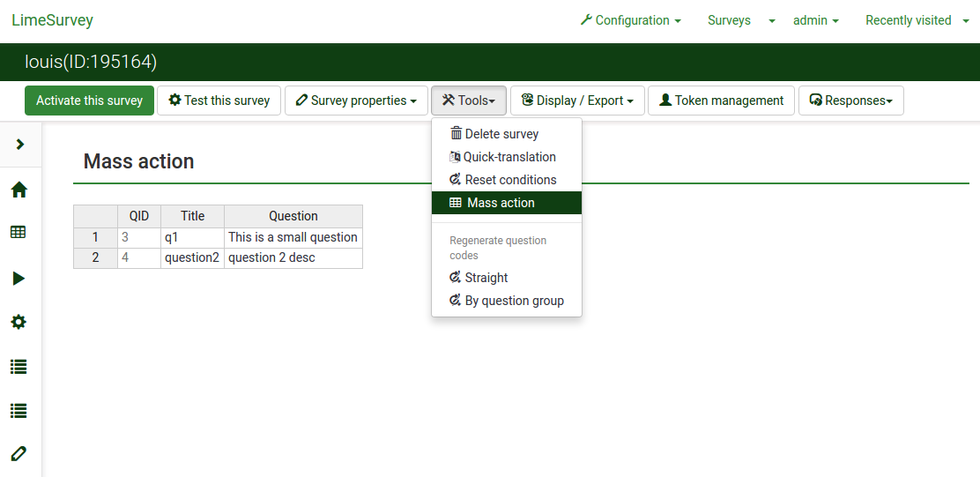Open the admin user dropdown

click(815, 20)
